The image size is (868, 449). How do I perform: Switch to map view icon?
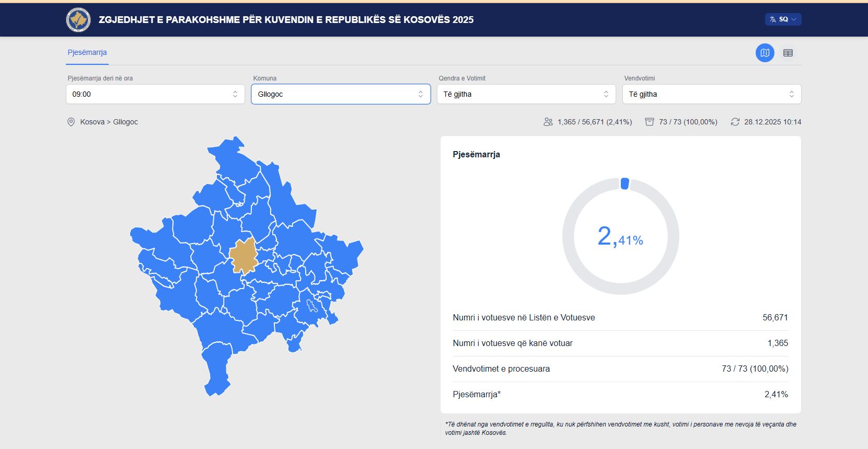765,53
